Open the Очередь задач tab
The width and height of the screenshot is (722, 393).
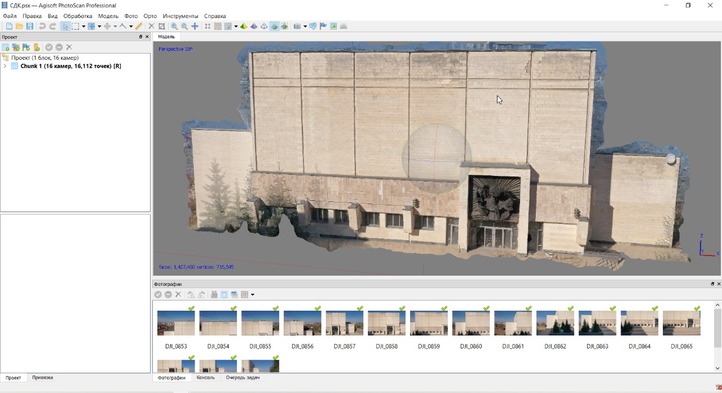(x=243, y=377)
